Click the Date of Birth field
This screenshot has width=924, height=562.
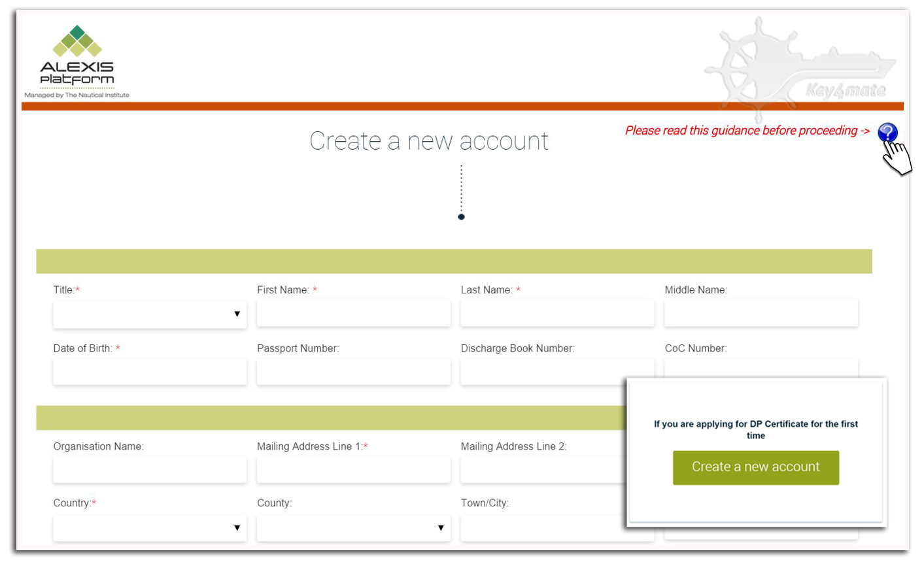tap(150, 372)
